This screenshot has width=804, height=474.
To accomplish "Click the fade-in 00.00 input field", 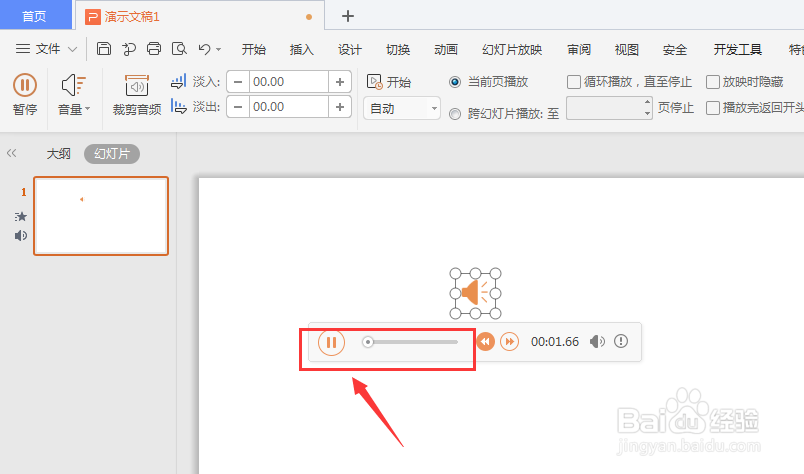I will 288,82.
